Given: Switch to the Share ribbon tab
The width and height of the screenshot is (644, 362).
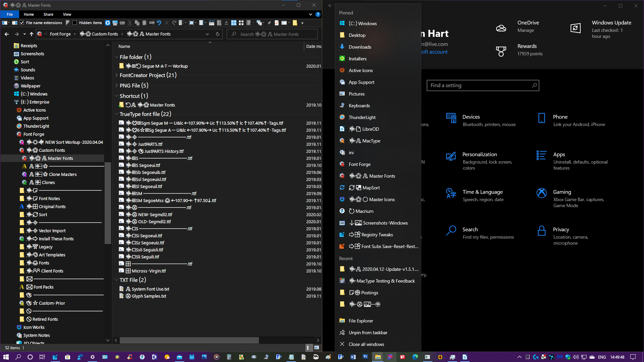Looking at the screenshot, I should [48, 14].
